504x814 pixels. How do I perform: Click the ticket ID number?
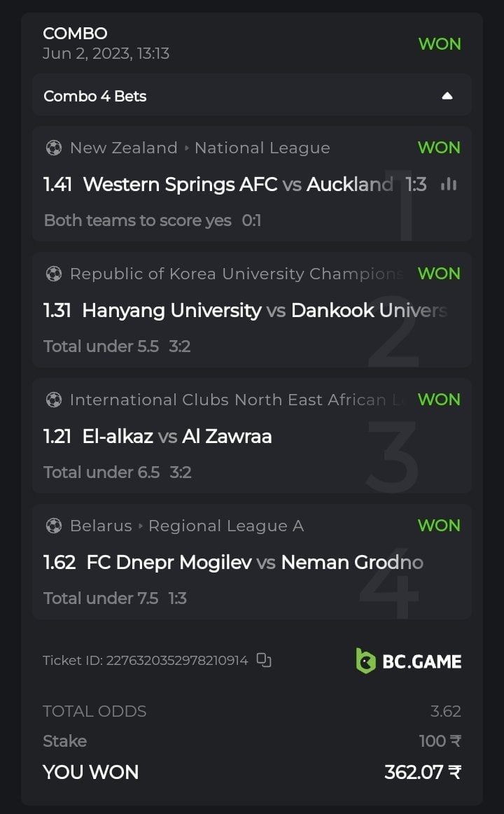tap(176, 660)
